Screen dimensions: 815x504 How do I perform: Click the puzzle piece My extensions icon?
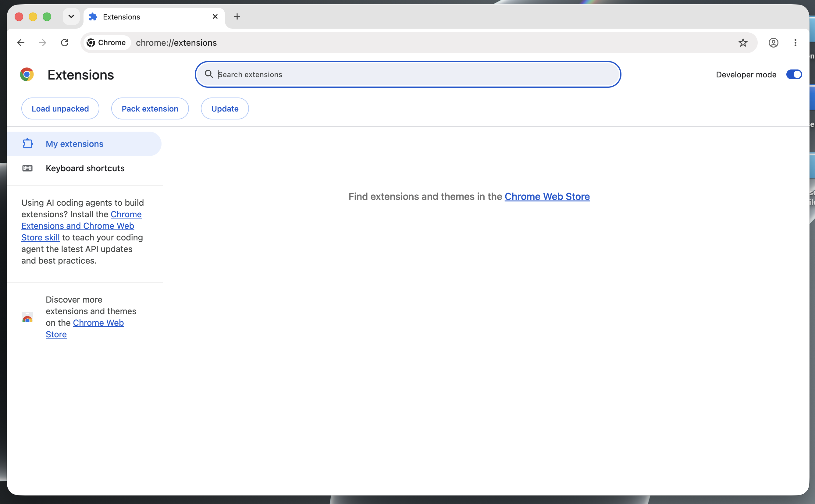(x=28, y=144)
